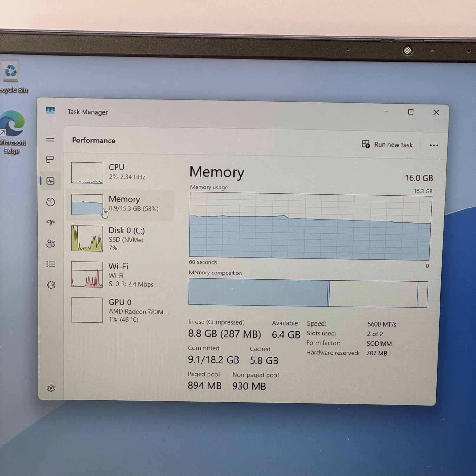Viewport: 476px width, 476px height.
Task: Open the Services page icon
Action: click(51, 285)
